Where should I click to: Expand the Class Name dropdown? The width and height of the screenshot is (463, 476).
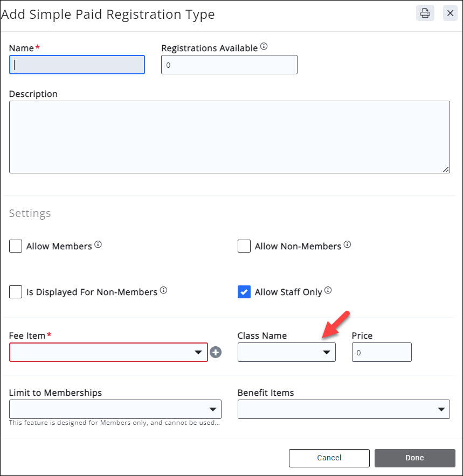pos(286,352)
